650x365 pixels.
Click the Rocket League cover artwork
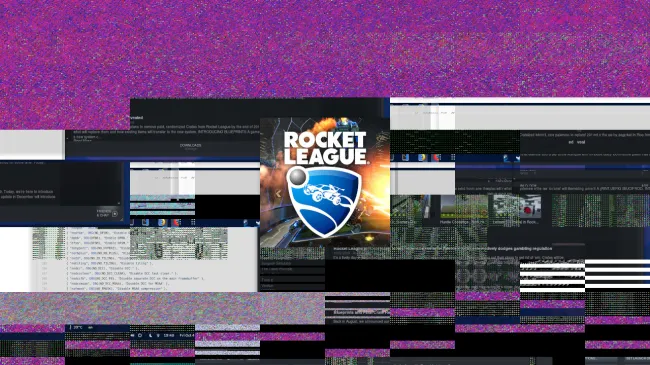coord(325,182)
